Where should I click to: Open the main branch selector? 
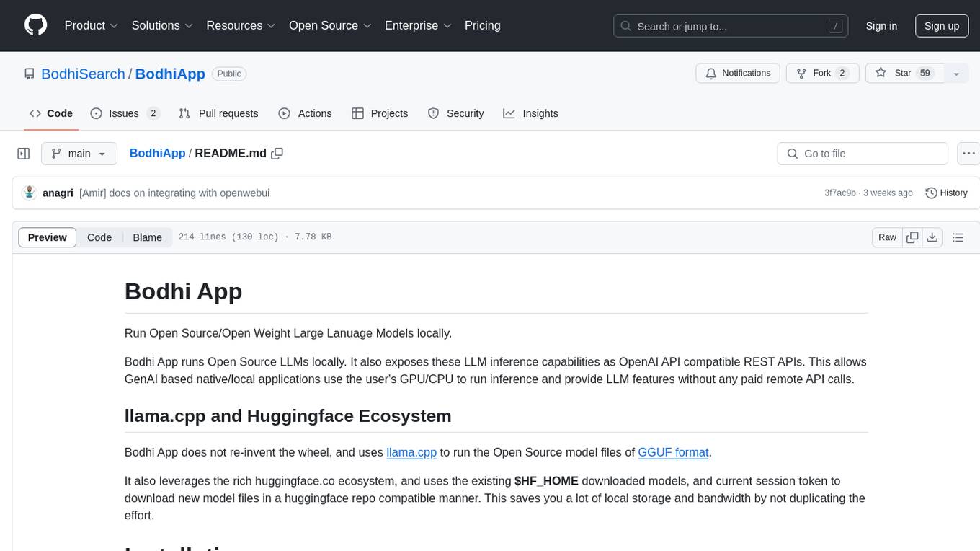click(x=79, y=154)
